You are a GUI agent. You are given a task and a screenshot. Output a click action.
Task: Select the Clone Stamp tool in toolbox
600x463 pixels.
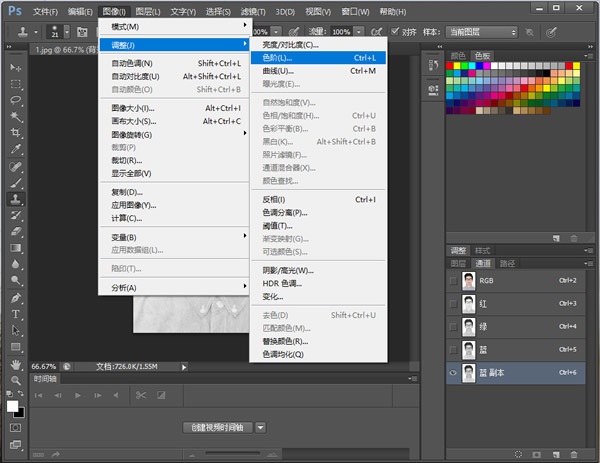pyautogui.click(x=16, y=199)
